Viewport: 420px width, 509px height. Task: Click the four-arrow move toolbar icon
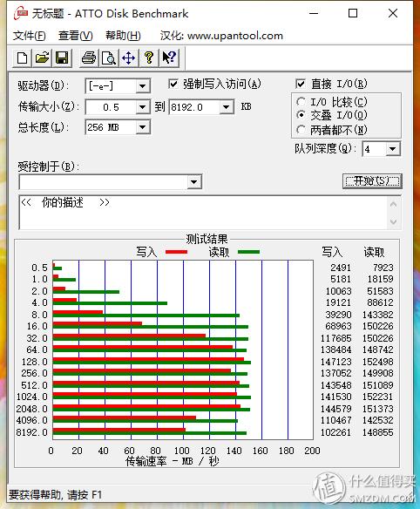[x=129, y=58]
